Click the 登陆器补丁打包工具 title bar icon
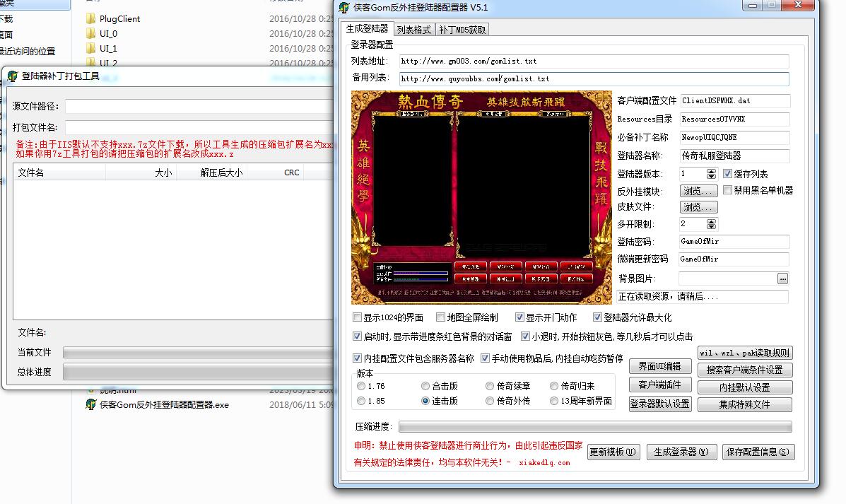The height and width of the screenshot is (504, 846). pos(13,76)
